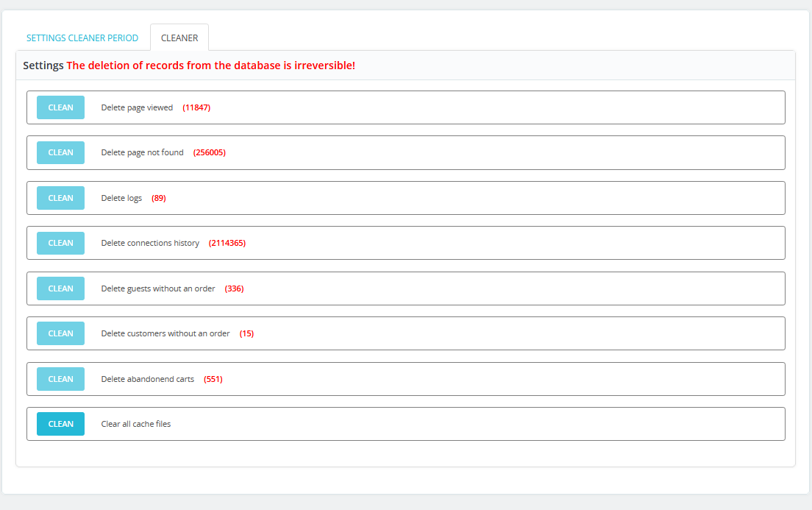The width and height of the screenshot is (812, 510).
Task: Click the 'Delete logs' label
Action: 121,198
